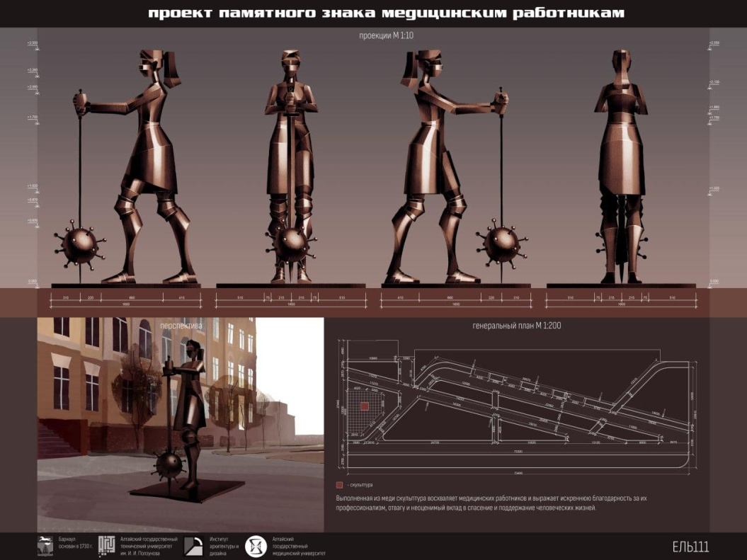This screenshot has width=747, height=560.
Task: Click the poster title 'проект памятного знака'
Action: pos(387,13)
